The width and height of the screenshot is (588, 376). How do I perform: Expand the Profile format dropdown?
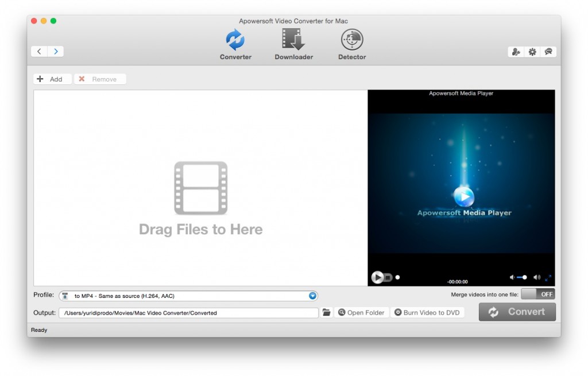312,296
